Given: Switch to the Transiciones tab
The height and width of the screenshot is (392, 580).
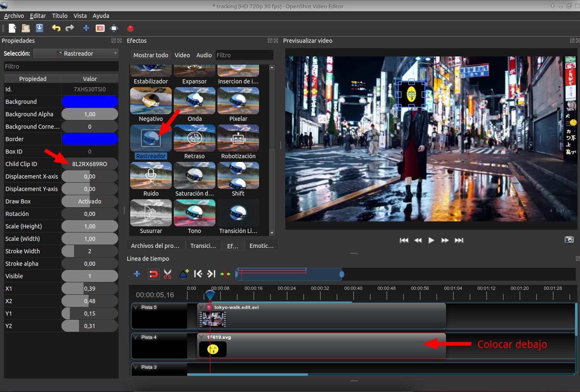Looking at the screenshot, I should [x=203, y=245].
